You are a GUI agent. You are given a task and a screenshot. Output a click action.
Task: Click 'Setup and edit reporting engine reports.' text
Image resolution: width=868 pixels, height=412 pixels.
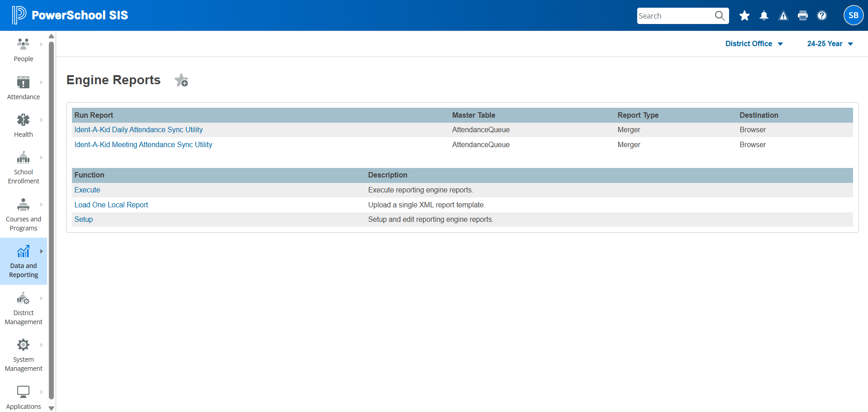[431, 220]
